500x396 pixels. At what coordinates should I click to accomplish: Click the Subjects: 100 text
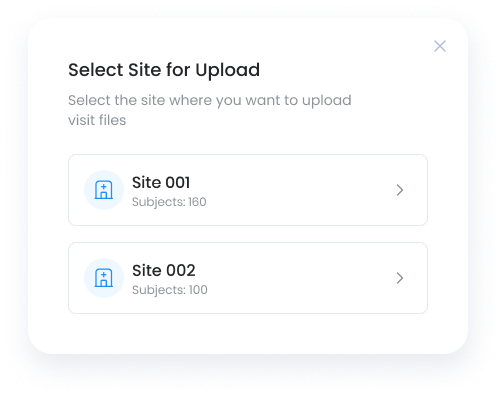(170, 290)
